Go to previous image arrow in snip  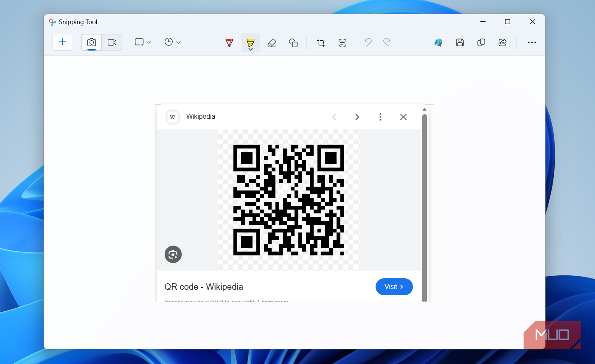[x=334, y=117]
